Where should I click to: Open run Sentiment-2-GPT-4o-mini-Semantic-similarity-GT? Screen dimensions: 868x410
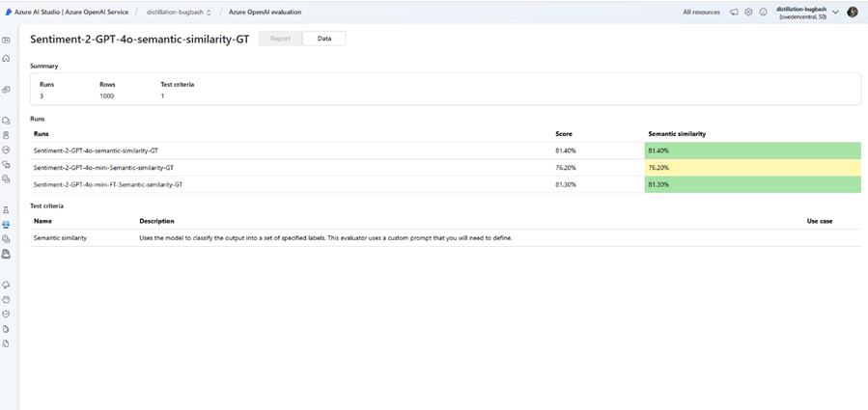103,168
